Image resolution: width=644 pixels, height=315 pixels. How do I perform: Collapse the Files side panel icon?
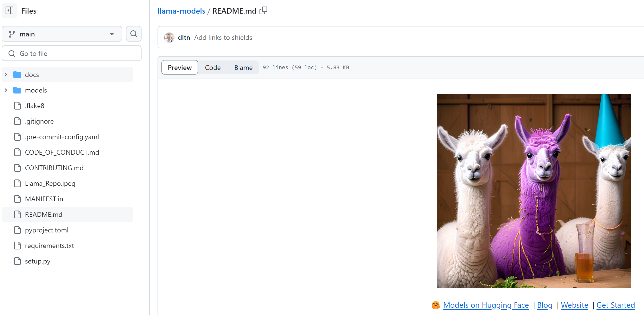pos(9,11)
